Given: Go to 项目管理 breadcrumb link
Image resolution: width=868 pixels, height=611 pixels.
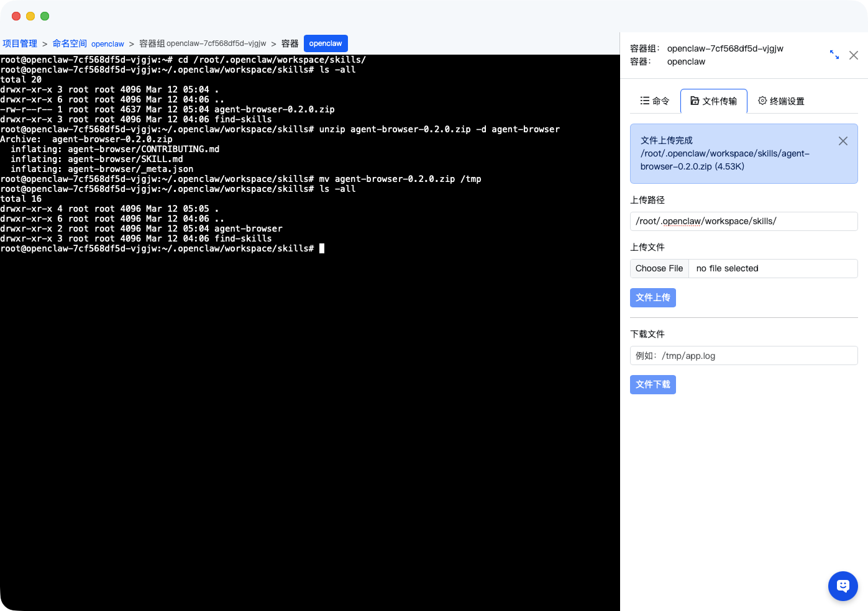Looking at the screenshot, I should point(20,43).
